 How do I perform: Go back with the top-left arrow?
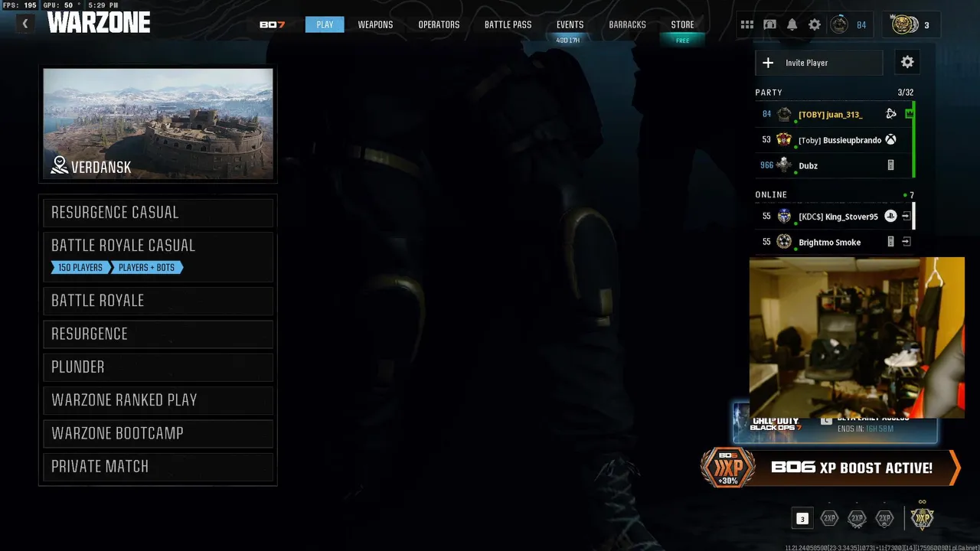click(25, 24)
